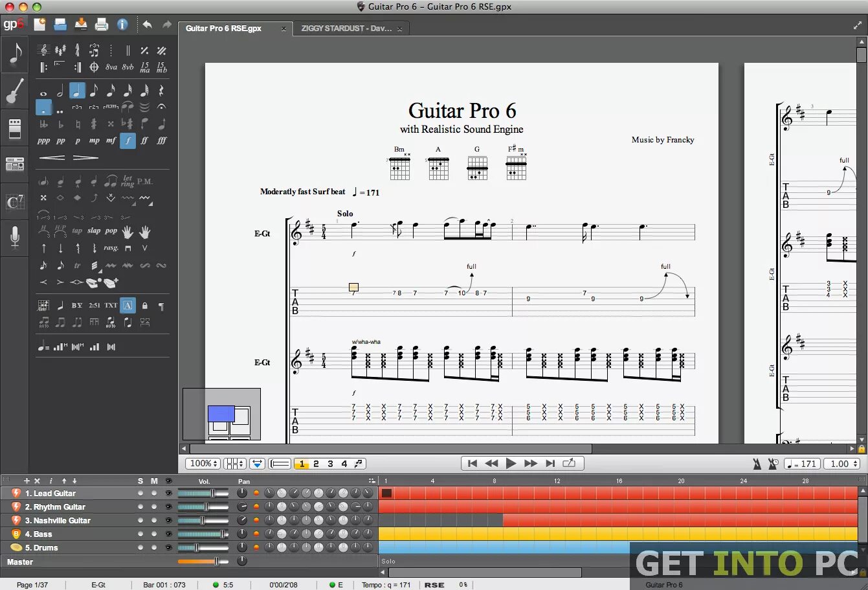Fast forward one bar

coord(531,464)
